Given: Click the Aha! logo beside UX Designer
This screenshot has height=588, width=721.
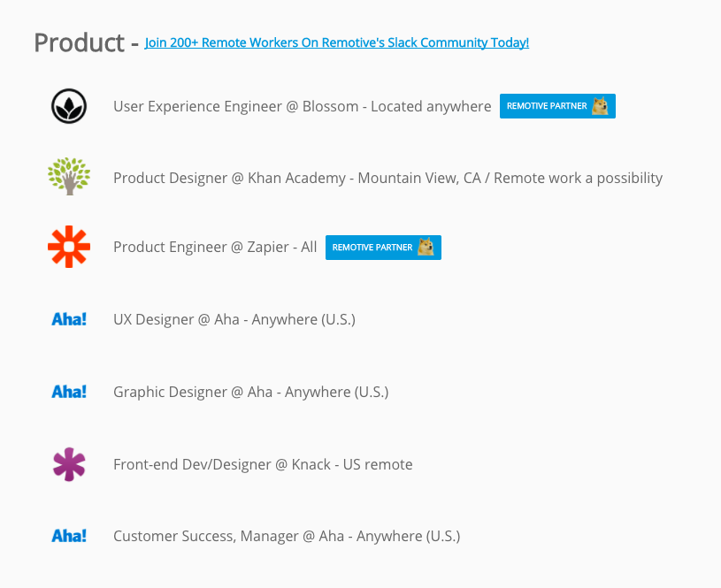Looking at the screenshot, I should pyautogui.click(x=69, y=319).
